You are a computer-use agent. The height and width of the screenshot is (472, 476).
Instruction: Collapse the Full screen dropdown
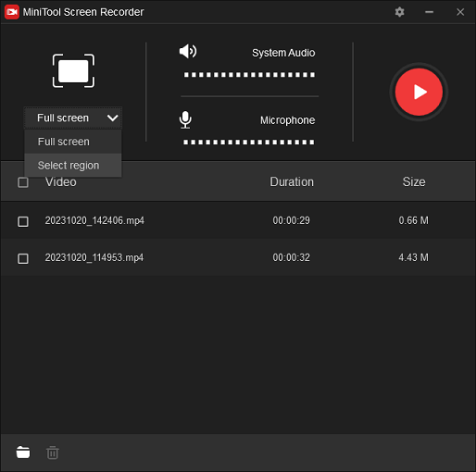coord(73,118)
